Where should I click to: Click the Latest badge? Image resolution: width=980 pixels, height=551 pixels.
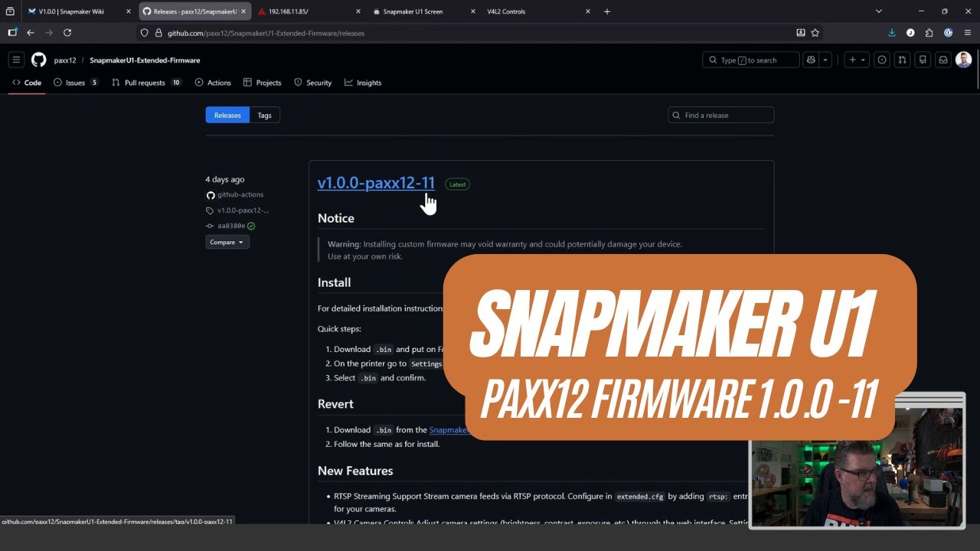(458, 184)
